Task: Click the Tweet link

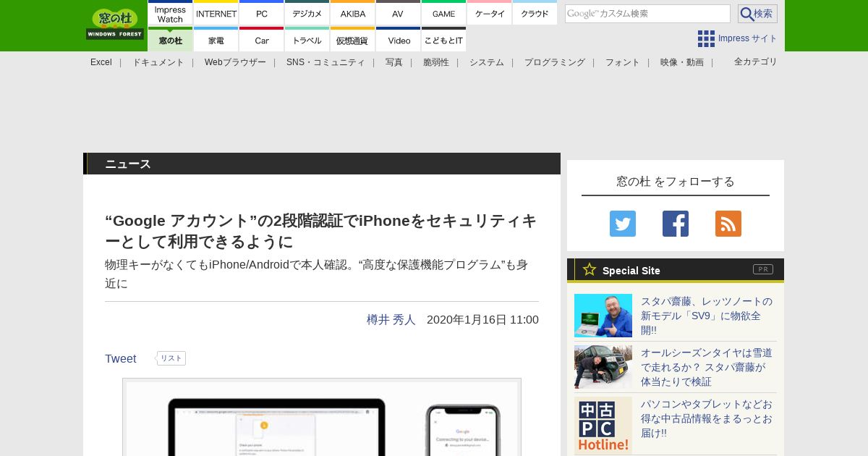Action: click(121, 358)
